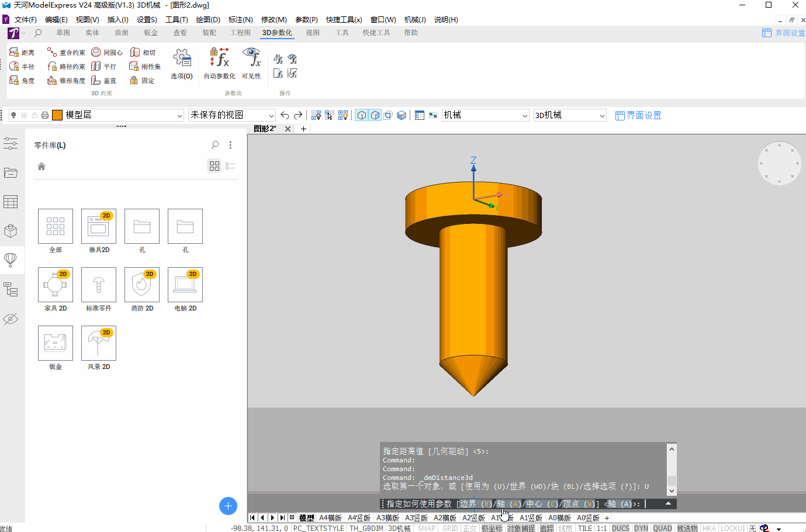Click the redo arrow in the view toolbar

click(298, 115)
